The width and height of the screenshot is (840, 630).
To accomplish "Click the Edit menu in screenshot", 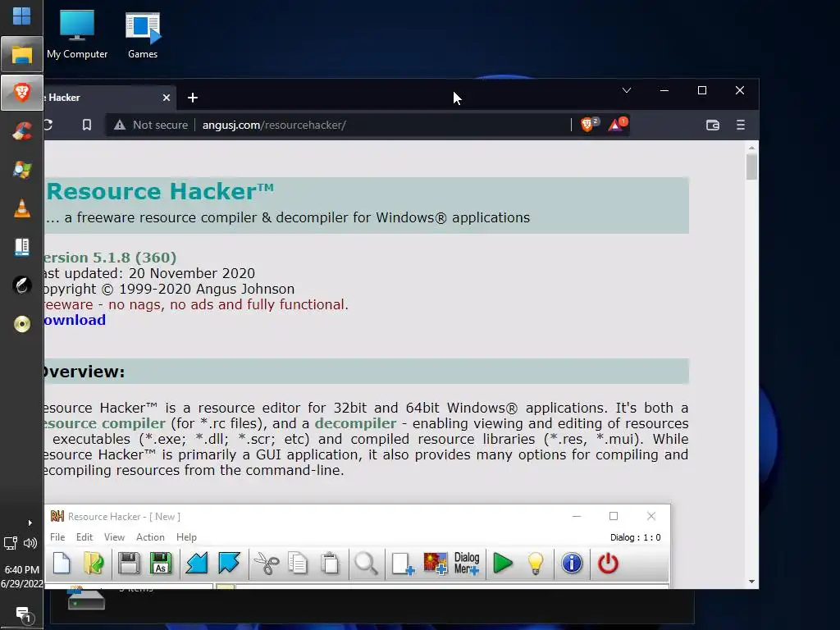I will click(x=84, y=536).
